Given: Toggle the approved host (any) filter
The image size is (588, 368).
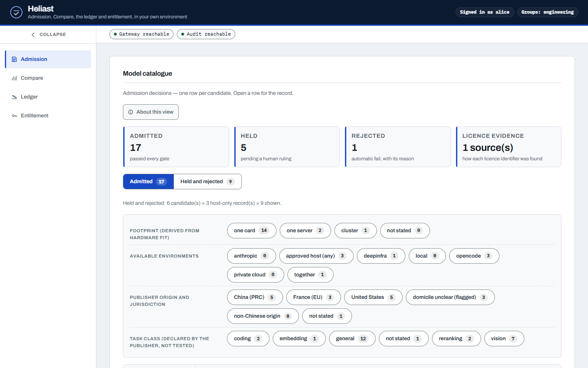Looking at the screenshot, I should [x=316, y=256].
